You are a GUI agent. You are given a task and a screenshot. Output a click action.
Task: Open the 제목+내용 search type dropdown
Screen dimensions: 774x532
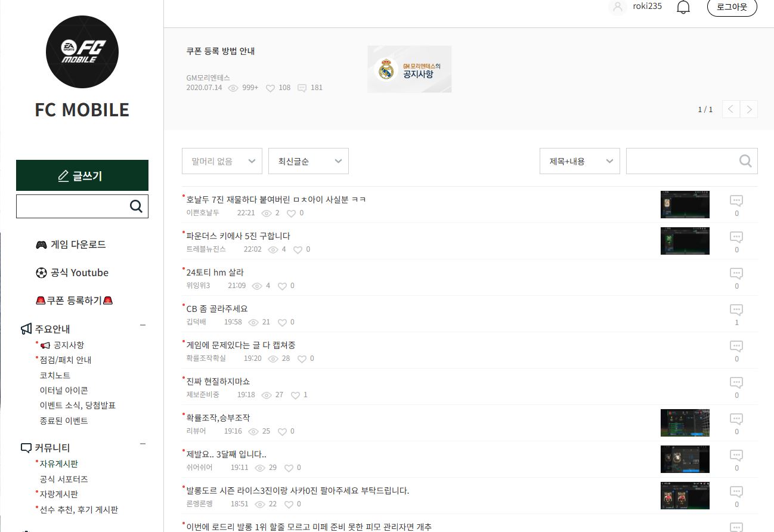point(580,161)
